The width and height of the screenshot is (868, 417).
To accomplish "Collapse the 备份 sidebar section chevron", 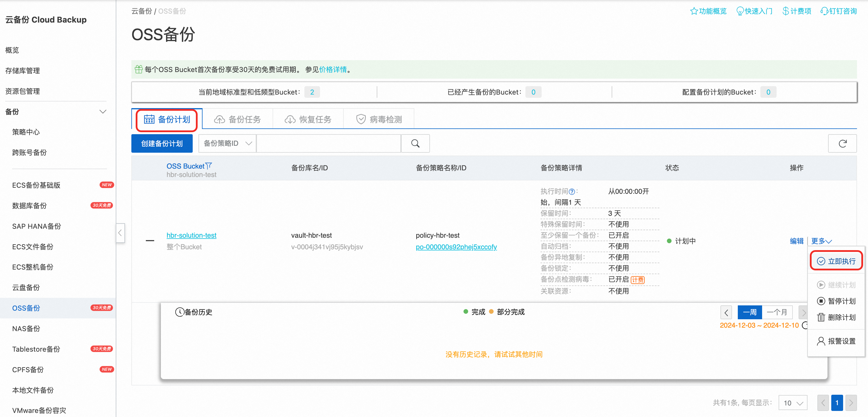I will [103, 112].
